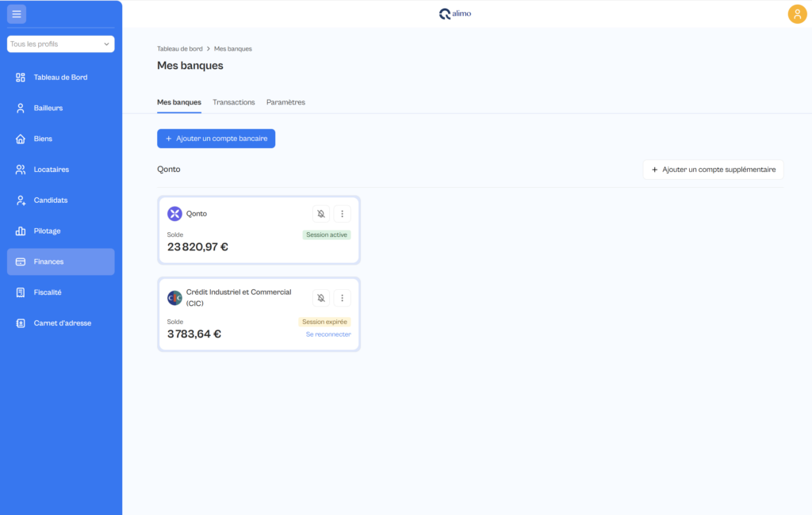This screenshot has width=812, height=515.
Task: Toggle notifications bell on CIC card
Action: point(321,298)
